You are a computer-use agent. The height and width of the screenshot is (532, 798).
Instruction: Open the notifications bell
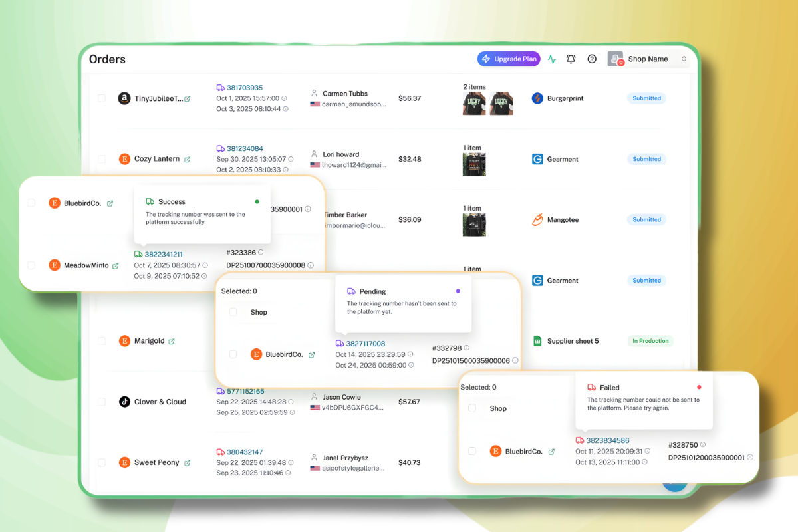point(571,59)
